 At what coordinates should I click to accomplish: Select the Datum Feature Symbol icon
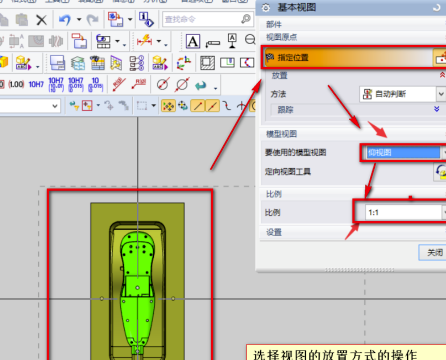coord(232,41)
